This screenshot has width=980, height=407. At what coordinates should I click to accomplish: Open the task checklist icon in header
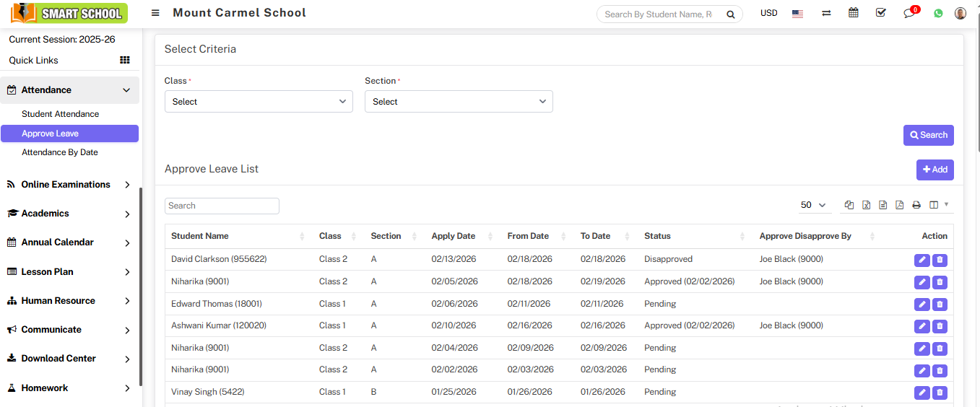(881, 13)
